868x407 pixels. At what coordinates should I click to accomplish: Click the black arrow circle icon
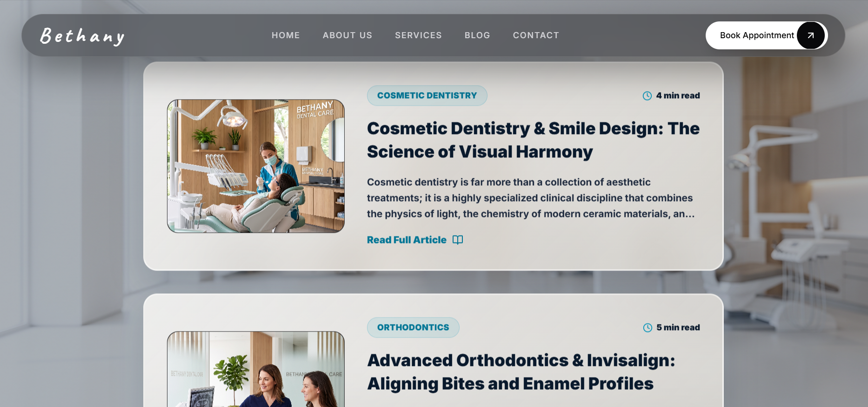tap(811, 35)
